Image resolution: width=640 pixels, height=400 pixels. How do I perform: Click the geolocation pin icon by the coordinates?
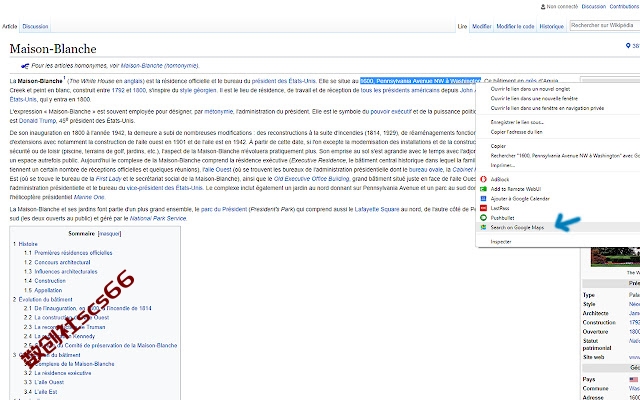(628, 45)
